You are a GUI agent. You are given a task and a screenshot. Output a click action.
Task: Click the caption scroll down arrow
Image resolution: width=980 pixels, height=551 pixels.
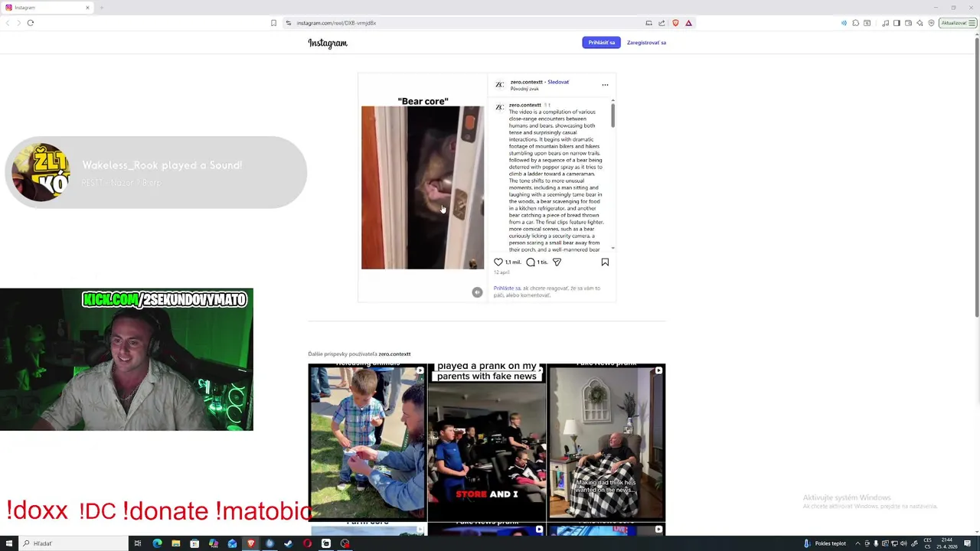point(612,248)
